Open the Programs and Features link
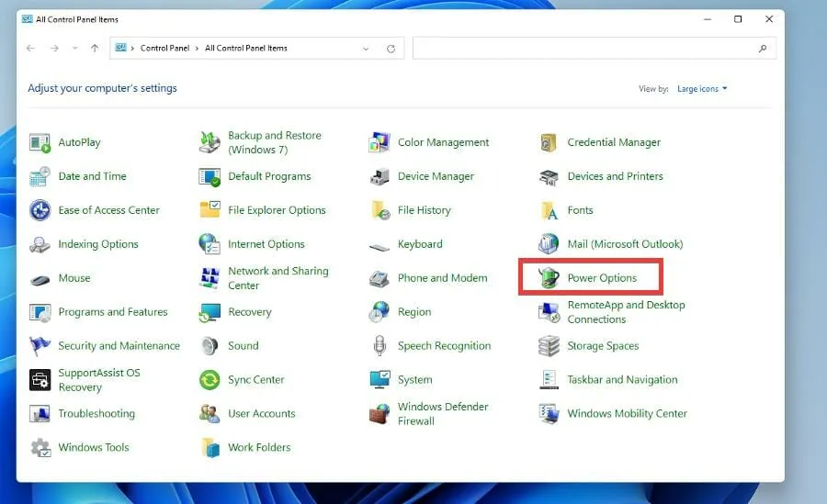This screenshot has width=827, height=504. pos(112,312)
